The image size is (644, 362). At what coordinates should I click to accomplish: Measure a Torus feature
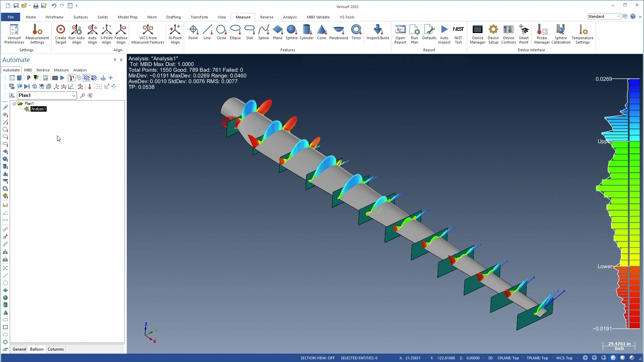(x=356, y=32)
